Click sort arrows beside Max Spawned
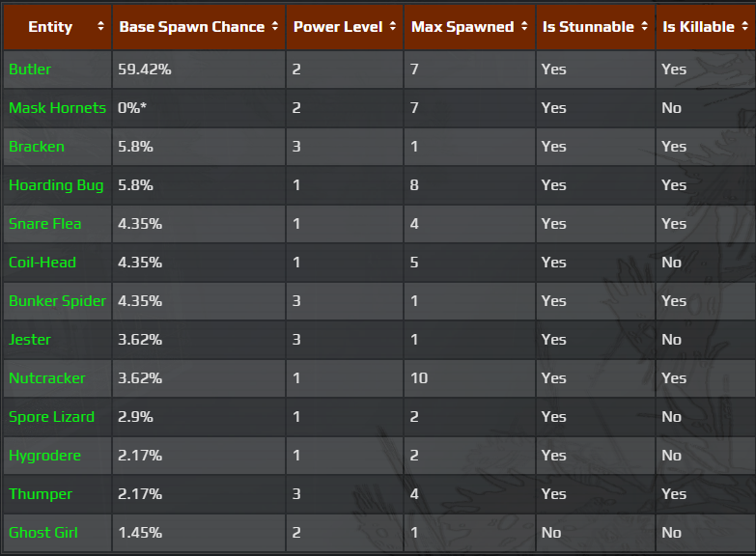Image resolution: width=756 pixels, height=556 pixels. pos(525,27)
